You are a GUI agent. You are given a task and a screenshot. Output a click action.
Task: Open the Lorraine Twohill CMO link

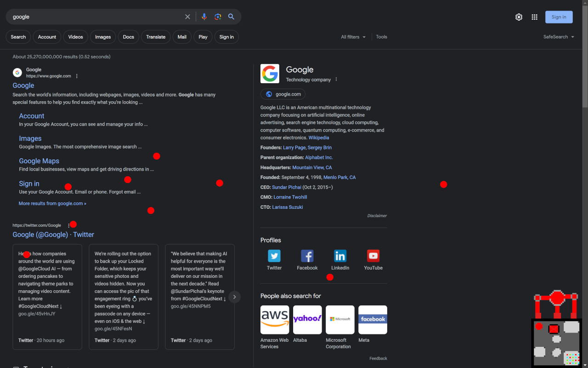[x=290, y=197]
